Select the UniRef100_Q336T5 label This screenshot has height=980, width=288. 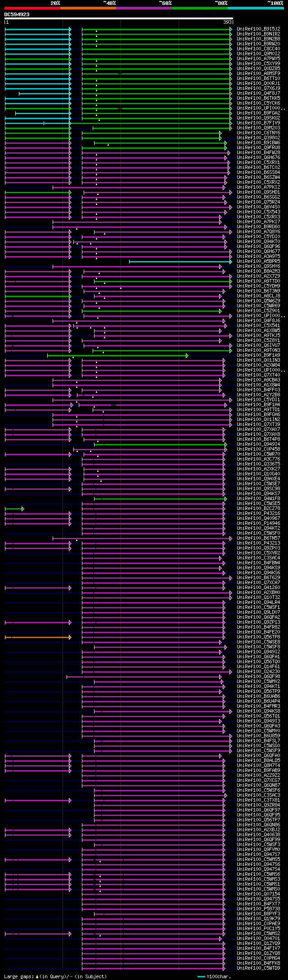(x=258, y=464)
